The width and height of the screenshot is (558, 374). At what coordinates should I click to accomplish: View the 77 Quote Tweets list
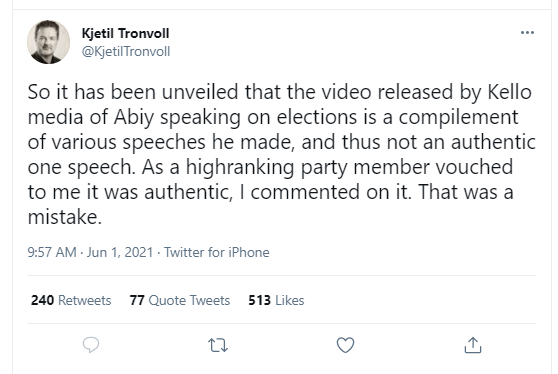click(180, 300)
